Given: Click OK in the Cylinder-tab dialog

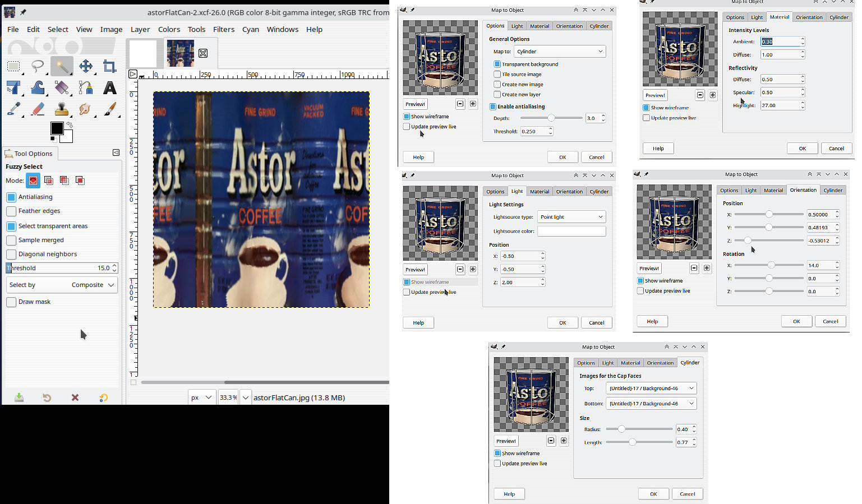Looking at the screenshot, I should (x=653, y=494).
